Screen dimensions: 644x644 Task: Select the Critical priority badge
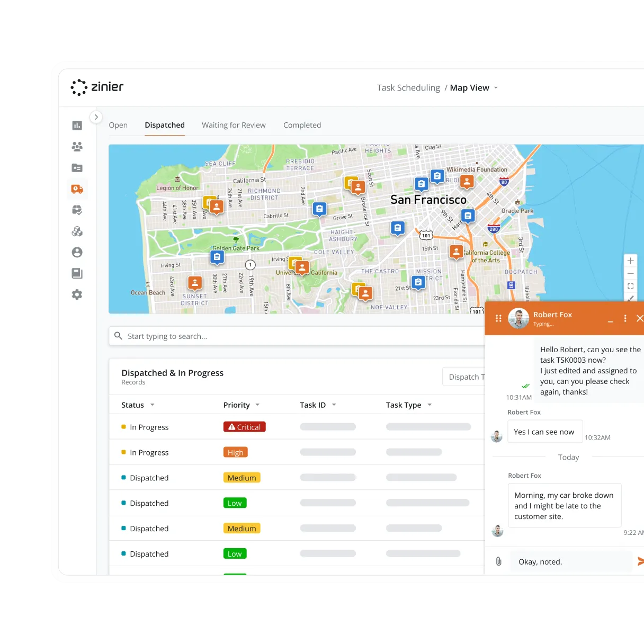pos(244,427)
